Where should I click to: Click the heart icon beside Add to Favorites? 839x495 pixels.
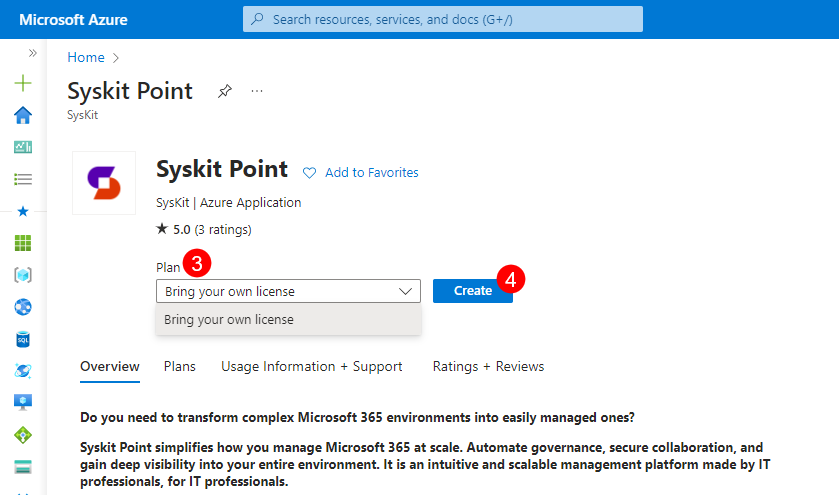(x=309, y=173)
